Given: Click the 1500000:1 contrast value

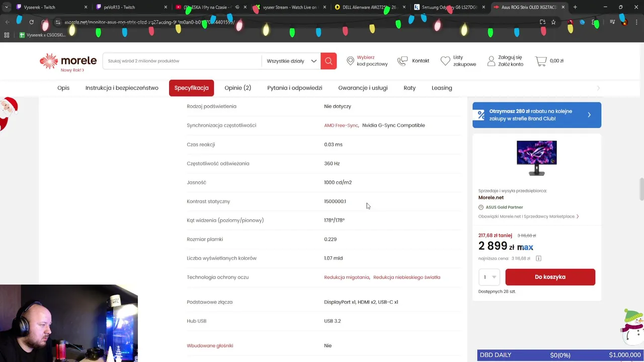Looking at the screenshot, I should tap(335, 201).
